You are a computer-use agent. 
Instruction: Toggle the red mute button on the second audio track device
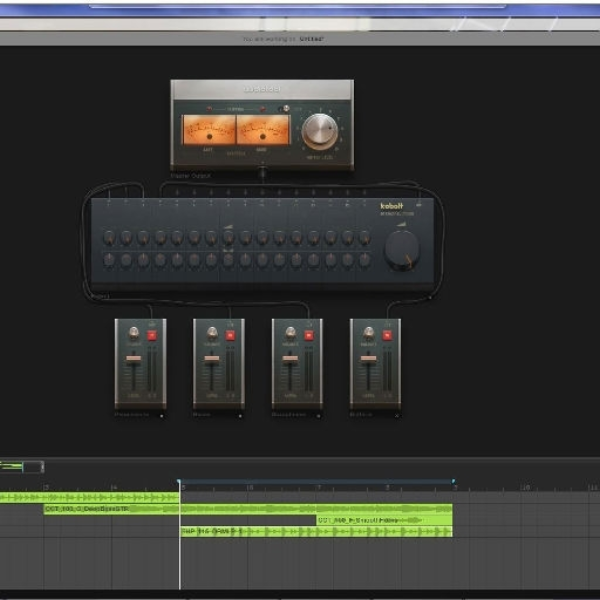[x=230, y=336]
